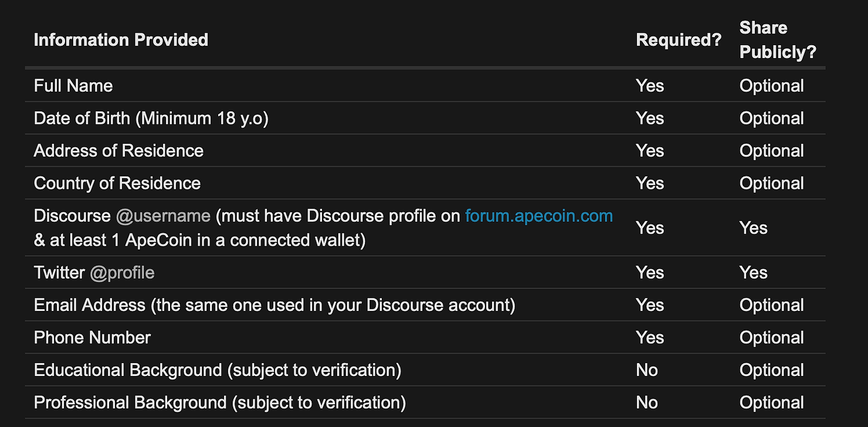Click 'No' in Educational Background row
This screenshot has height=427, width=868.
pos(647,370)
